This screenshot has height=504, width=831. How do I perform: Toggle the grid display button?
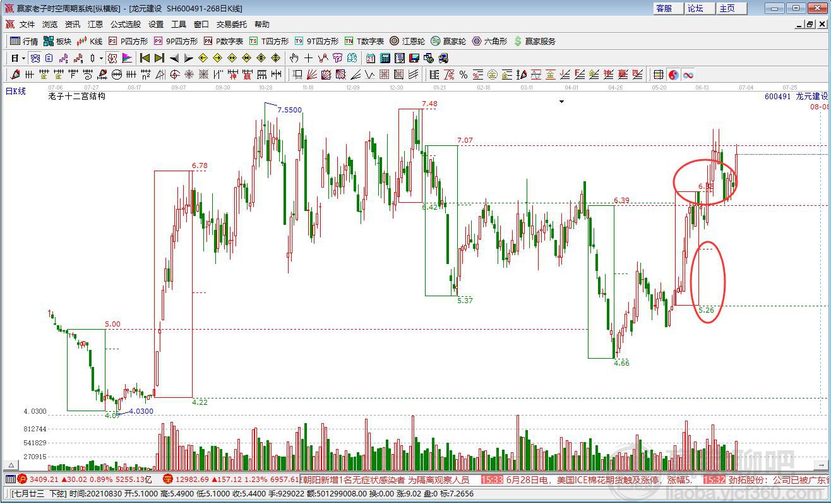(658, 75)
